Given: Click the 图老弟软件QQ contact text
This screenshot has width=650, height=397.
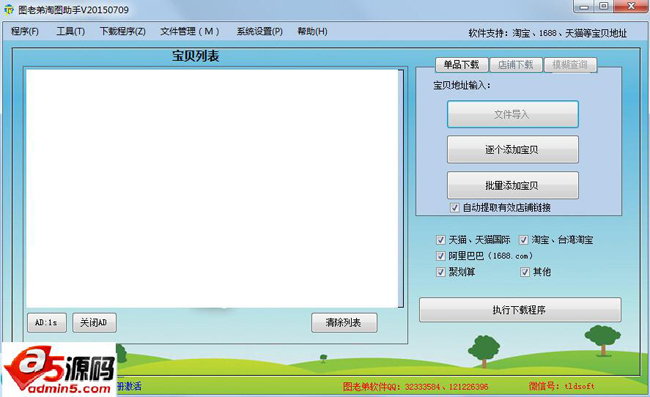Looking at the screenshot, I should click(415, 387).
